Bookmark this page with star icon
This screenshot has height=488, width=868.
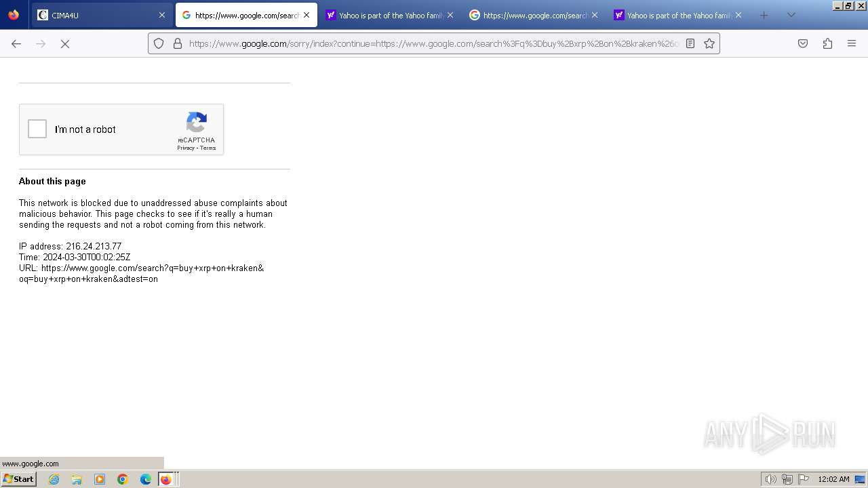click(709, 43)
